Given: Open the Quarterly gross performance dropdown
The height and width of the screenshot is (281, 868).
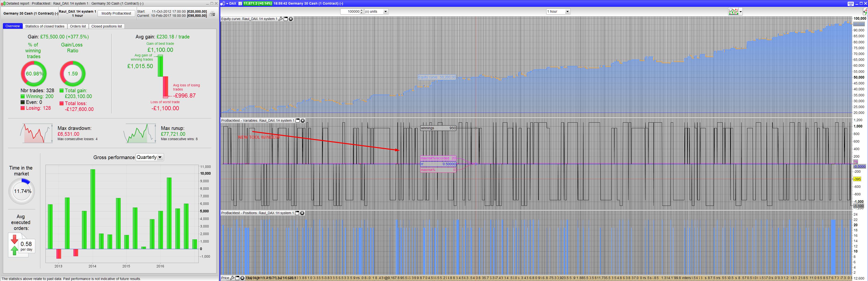Looking at the screenshot, I should (x=160, y=157).
